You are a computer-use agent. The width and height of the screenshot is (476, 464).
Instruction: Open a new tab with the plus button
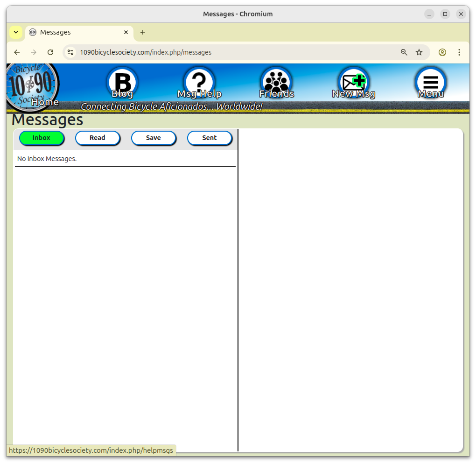click(143, 32)
